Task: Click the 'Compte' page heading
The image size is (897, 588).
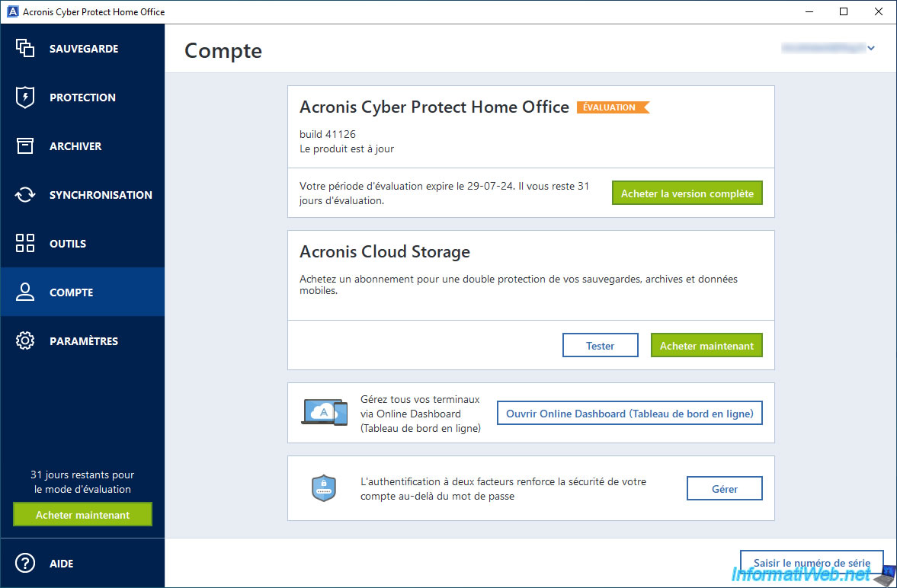Action: coord(223,51)
